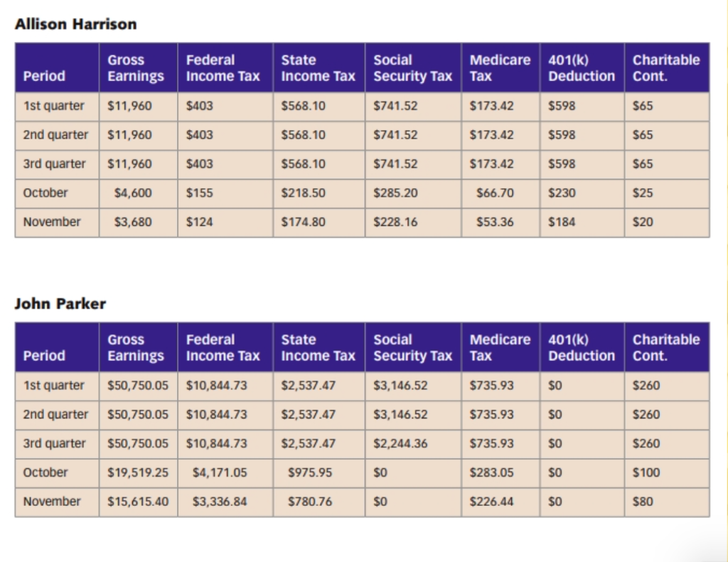Select John's October state tax $975.95

coord(310,472)
